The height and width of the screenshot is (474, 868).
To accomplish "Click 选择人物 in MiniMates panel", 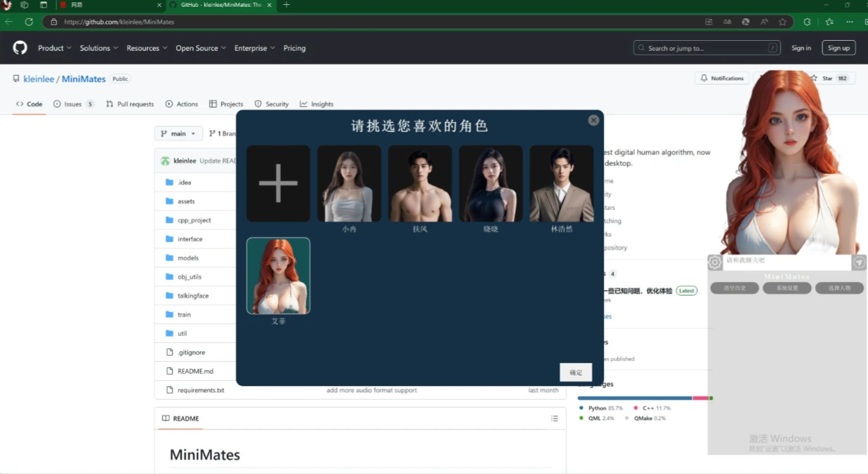I will point(840,288).
